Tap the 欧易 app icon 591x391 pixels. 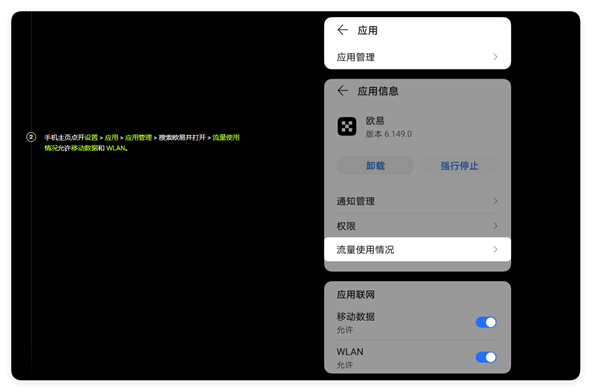pyautogui.click(x=347, y=126)
